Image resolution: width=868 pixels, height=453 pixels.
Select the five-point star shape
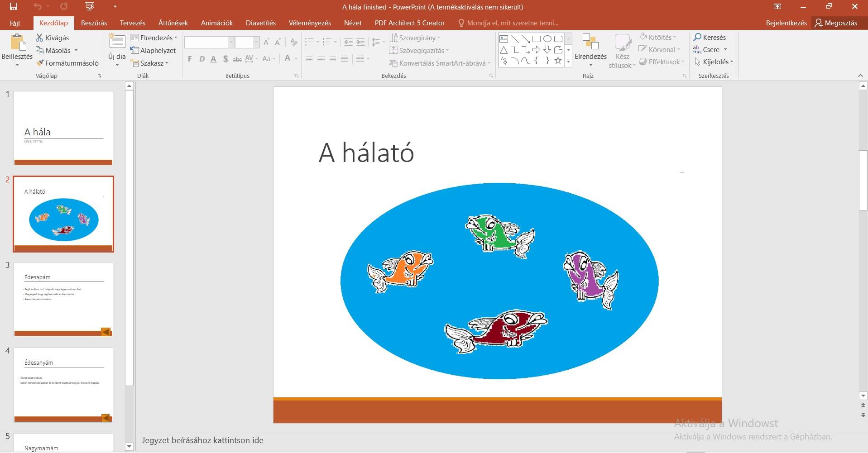point(558,61)
